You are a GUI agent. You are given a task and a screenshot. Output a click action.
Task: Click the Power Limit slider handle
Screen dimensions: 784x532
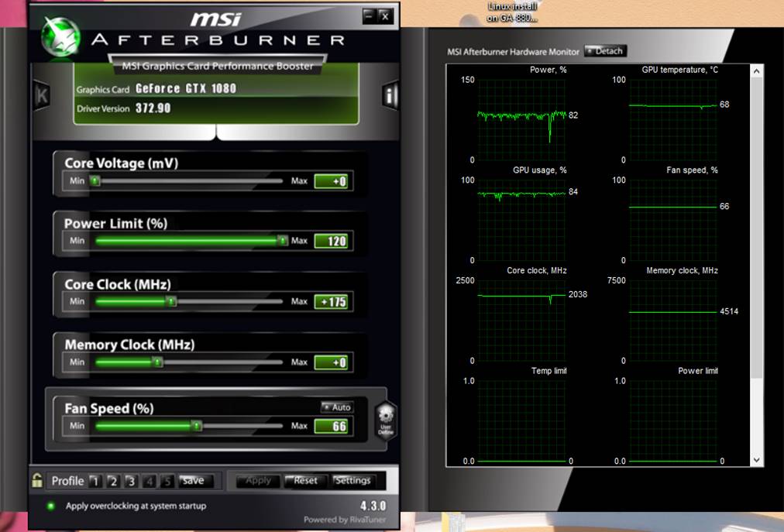(282, 241)
